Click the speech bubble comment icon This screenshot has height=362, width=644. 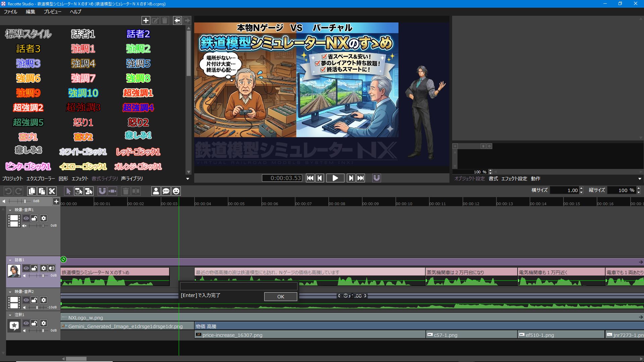(x=166, y=191)
